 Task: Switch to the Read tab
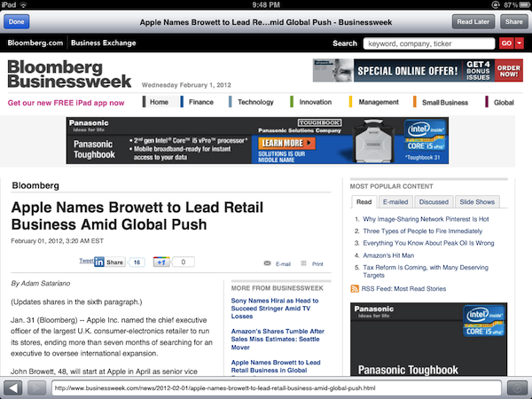coord(364,202)
